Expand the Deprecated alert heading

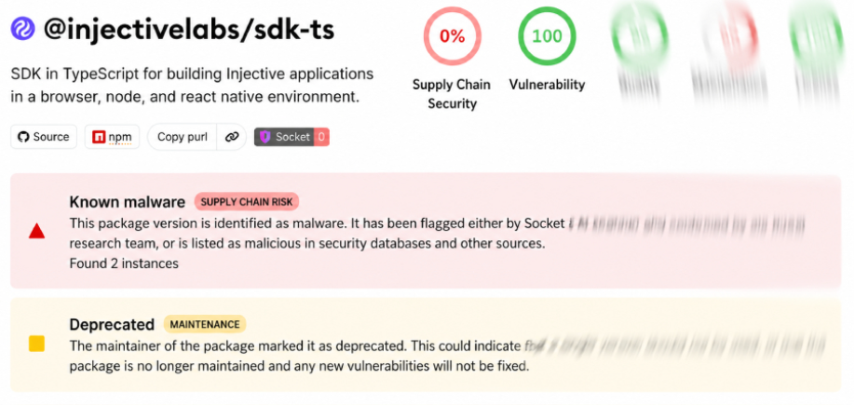pyautogui.click(x=112, y=324)
